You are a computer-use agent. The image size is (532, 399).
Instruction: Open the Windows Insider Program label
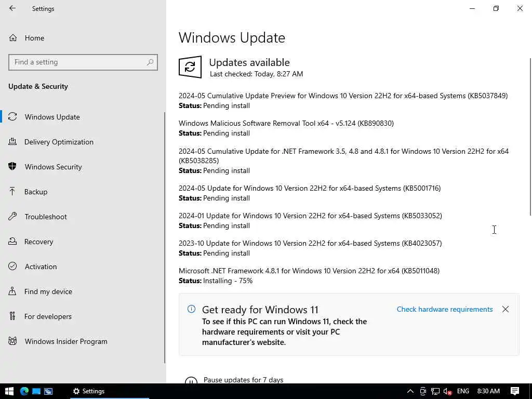(x=66, y=341)
